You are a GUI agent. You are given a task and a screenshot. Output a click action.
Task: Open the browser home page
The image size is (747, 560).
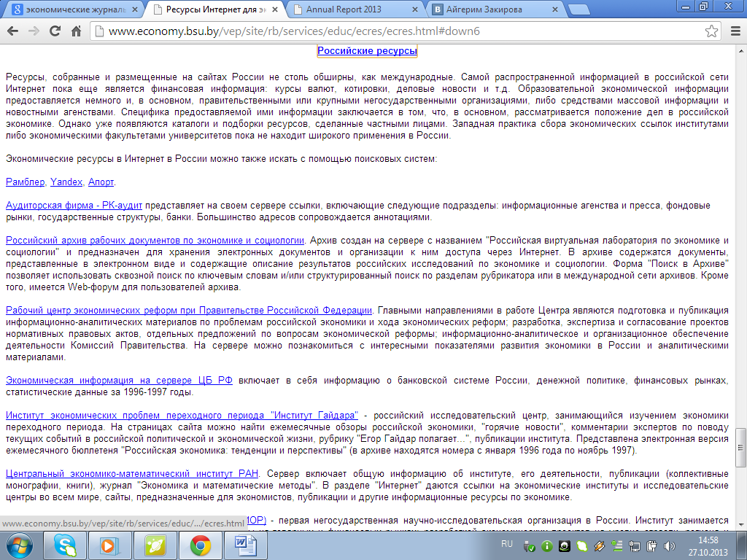(x=76, y=31)
